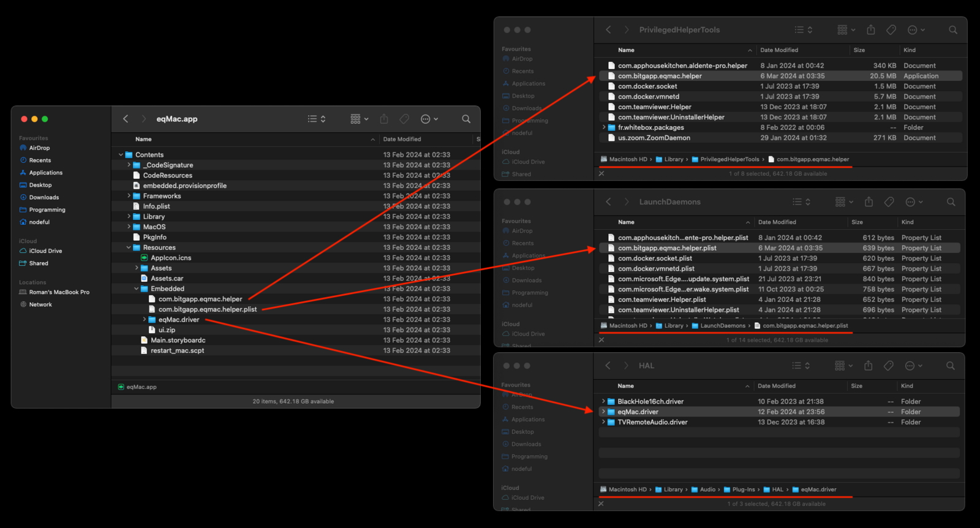Screen dimensions: 980x528
Task: Click Plug-Ins in the HAL path bar
Action: tap(743, 489)
